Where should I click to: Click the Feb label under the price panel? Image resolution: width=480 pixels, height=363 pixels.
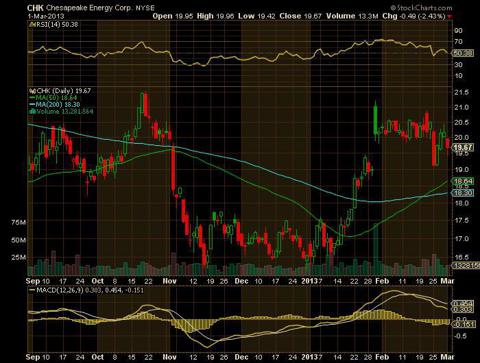382,281
